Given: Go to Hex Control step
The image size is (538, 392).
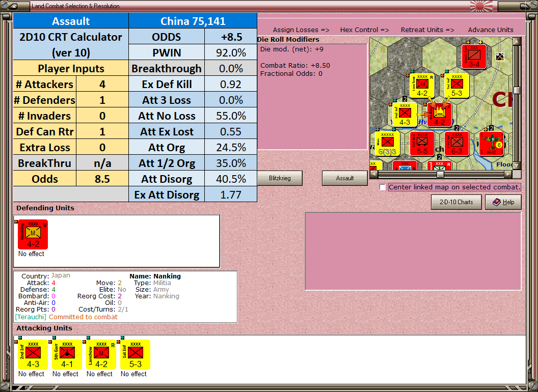Looking at the screenshot, I should pyautogui.click(x=364, y=30).
